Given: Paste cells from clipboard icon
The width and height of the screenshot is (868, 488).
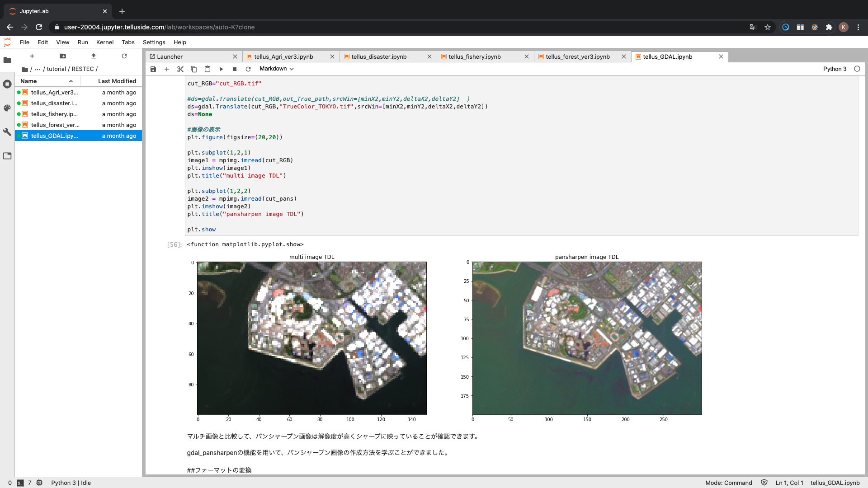Looking at the screenshot, I should point(208,69).
